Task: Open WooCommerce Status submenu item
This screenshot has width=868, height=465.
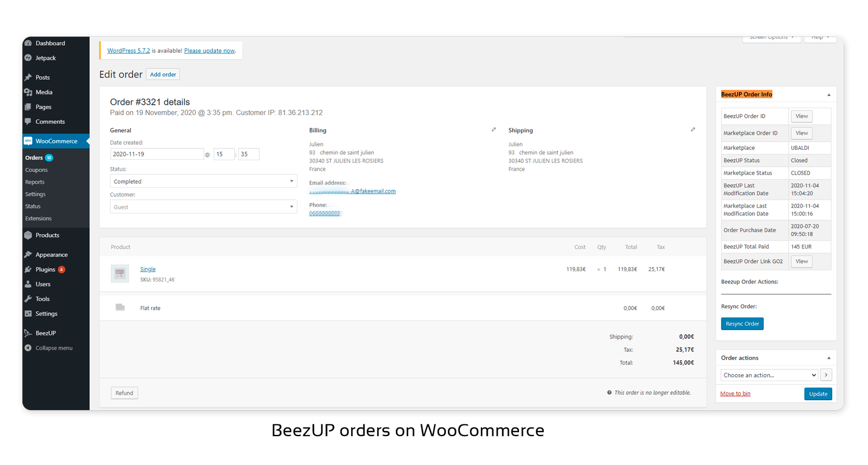Action: pos(33,206)
